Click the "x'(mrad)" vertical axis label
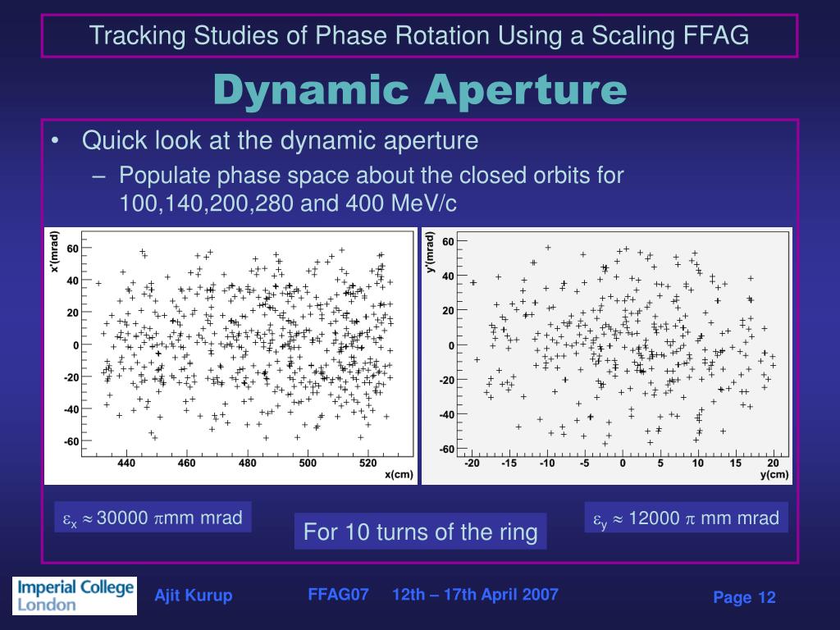Viewport: 840px width, 630px height. (x=54, y=251)
